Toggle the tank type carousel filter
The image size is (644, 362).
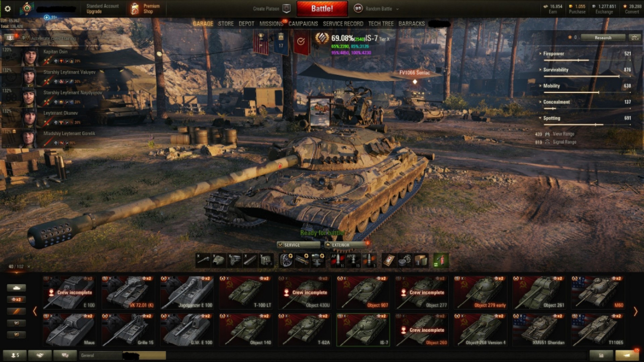tap(16, 288)
